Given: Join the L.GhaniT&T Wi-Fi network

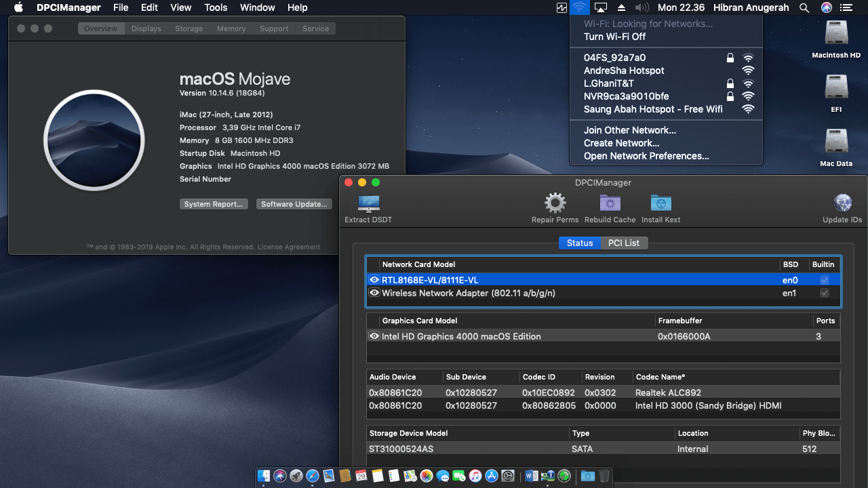Looking at the screenshot, I should (x=666, y=83).
